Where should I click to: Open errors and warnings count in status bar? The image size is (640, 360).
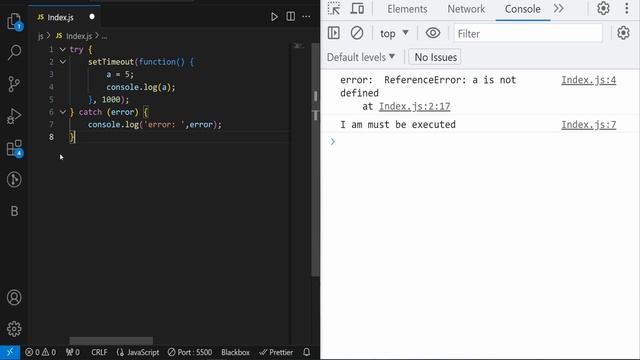click(40, 352)
